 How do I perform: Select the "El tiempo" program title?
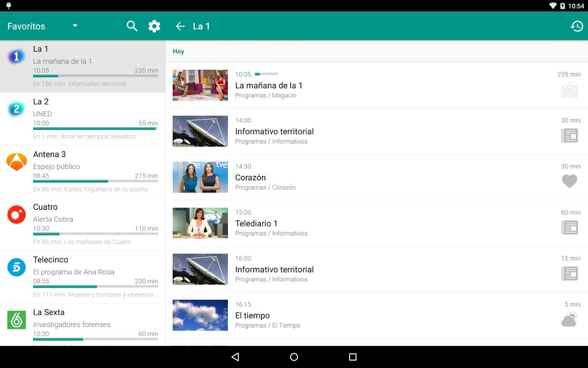pyautogui.click(x=252, y=315)
